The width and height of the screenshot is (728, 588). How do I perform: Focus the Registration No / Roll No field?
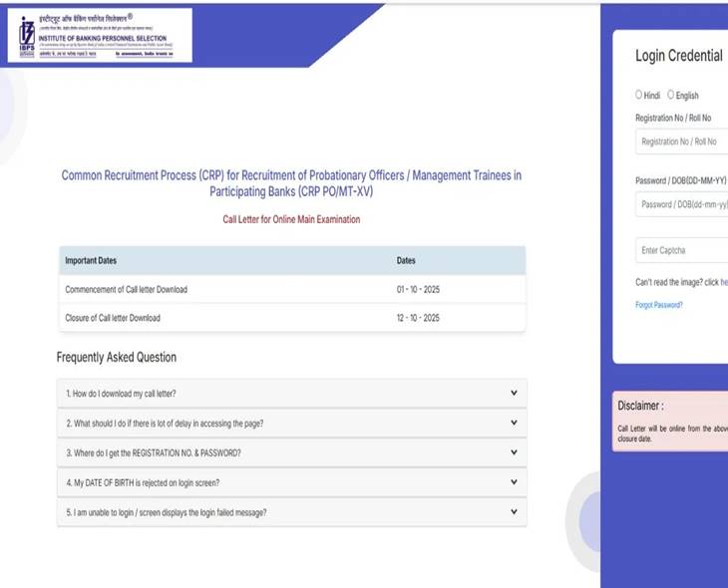coord(681,142)
